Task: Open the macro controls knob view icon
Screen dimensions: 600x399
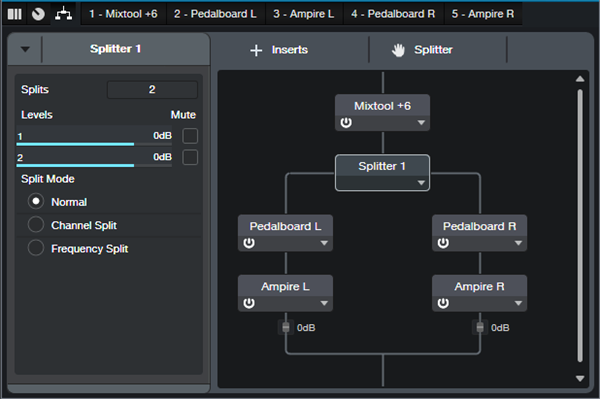Action: pos(38,14)
